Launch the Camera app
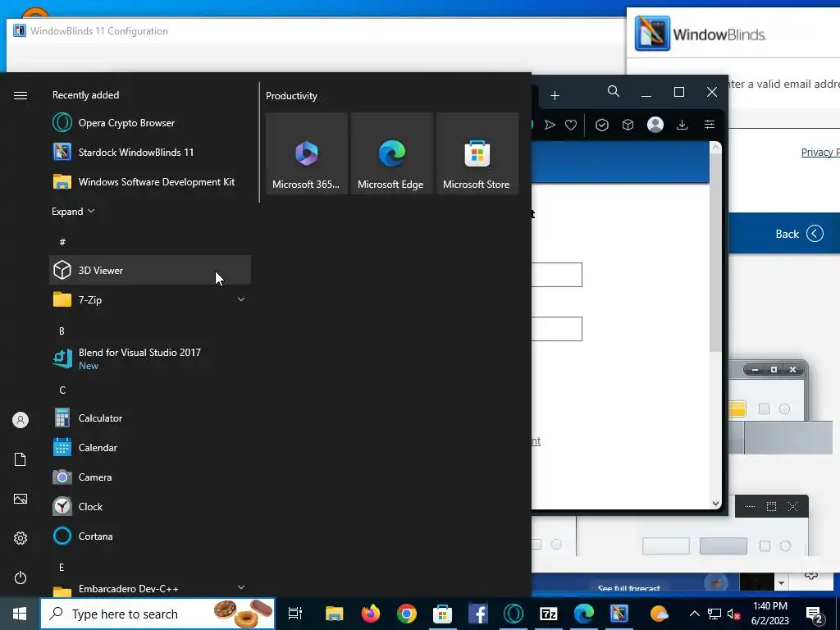840x630 pixels. point(150,477)
